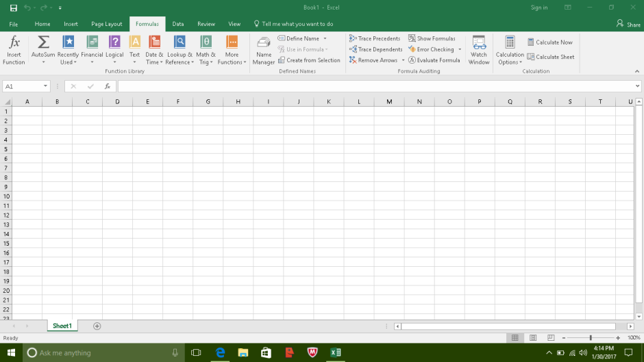Add a new sheet with the plus icon

(x=97, y=326)
